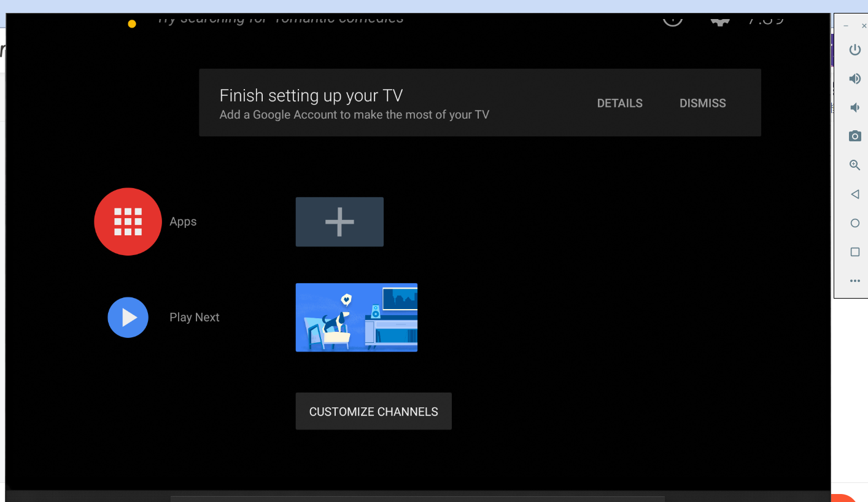Open overview with emulator square icon

pos(854,252)
